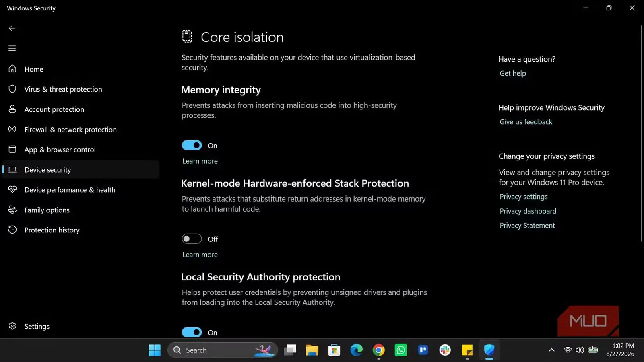Click the Account protection person icon
Screen dimensions: 644x362
[12, 109]
